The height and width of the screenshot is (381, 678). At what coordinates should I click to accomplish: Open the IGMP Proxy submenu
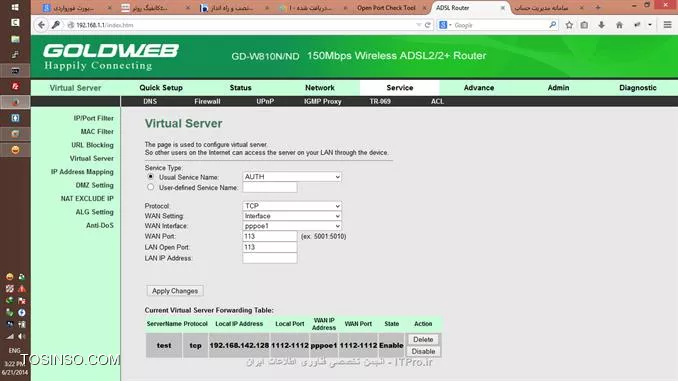tap(323, 101)
